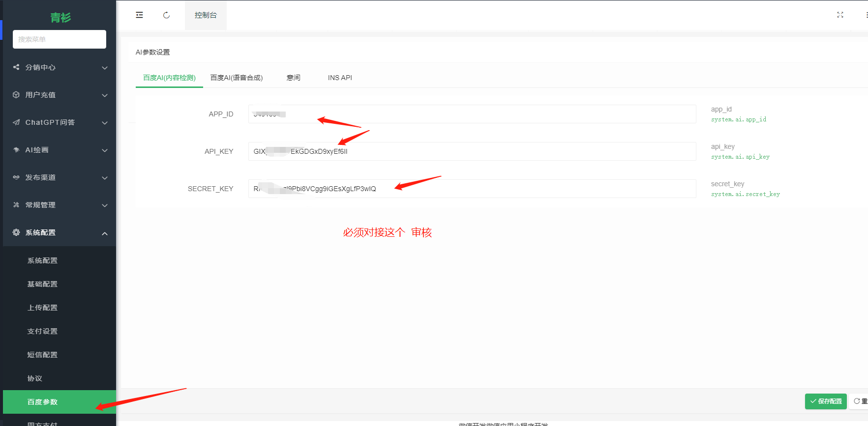Click the 系统配置 gear icon
Viewport: 868px width, 426px height.
(16, 232)
